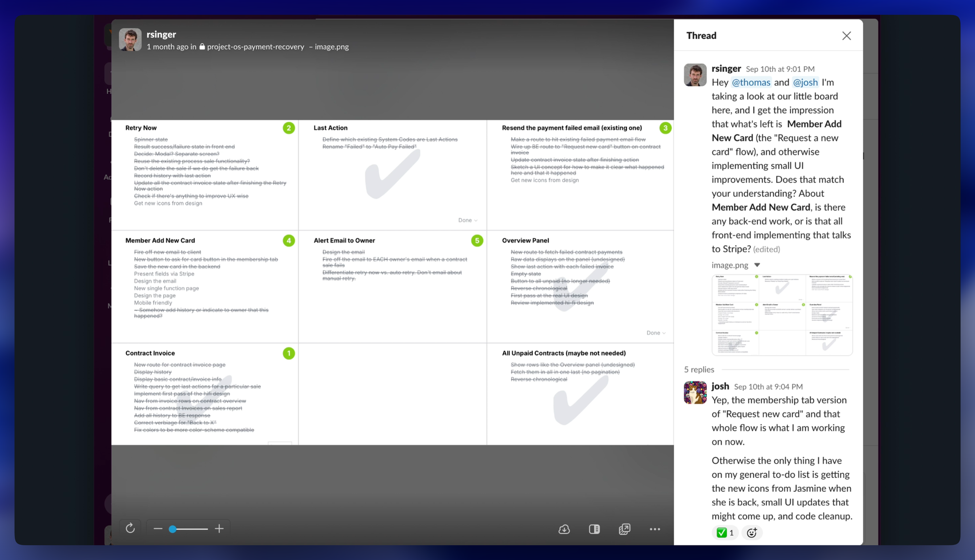Open more actions ellipsis menu
The width and height of the screenshot is (975, 560).
point(655,529)
